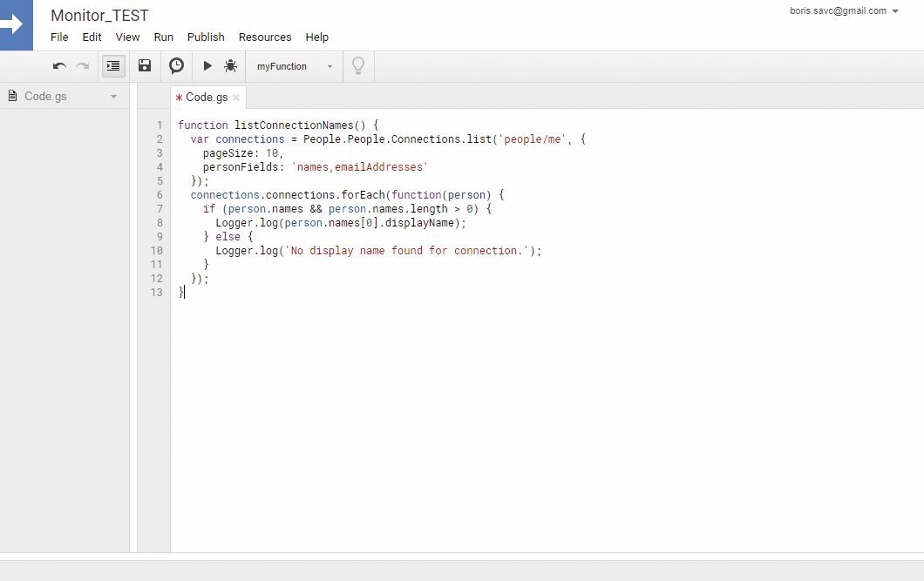Click the 'names,emailAddresses' string
924x581 pixels.
359,167
